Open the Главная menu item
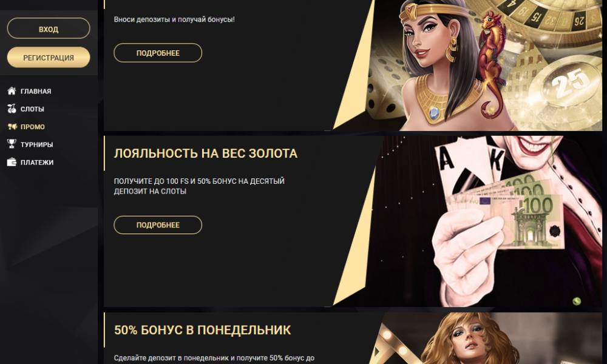The height and width of the screenshot is (364, 607). pyautogui.click(x=36, y=91)
